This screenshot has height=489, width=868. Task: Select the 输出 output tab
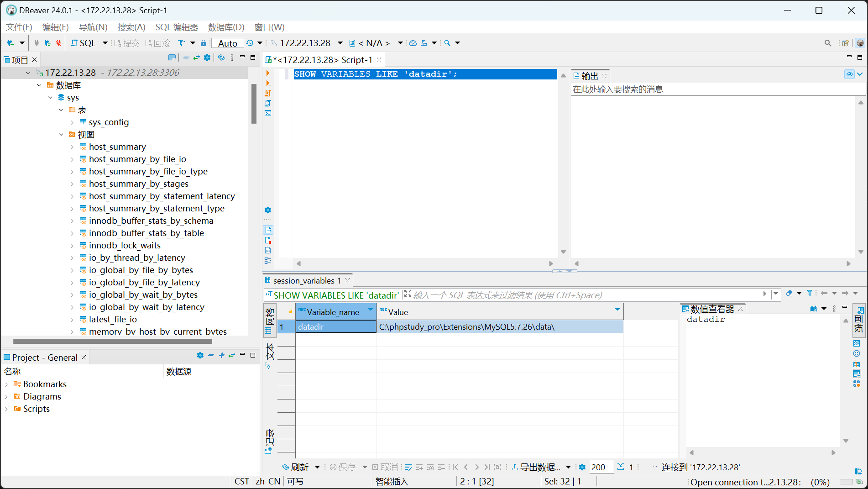click(x=590, y=76)
